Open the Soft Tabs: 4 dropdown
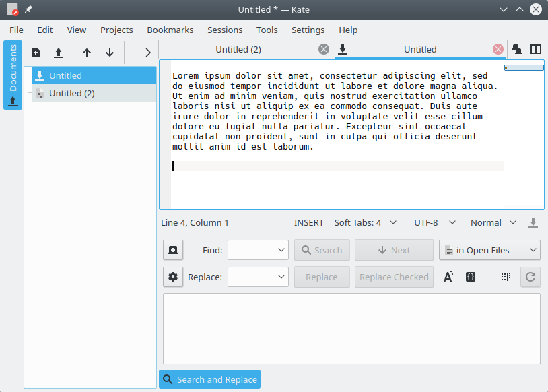 click(365, 223)
